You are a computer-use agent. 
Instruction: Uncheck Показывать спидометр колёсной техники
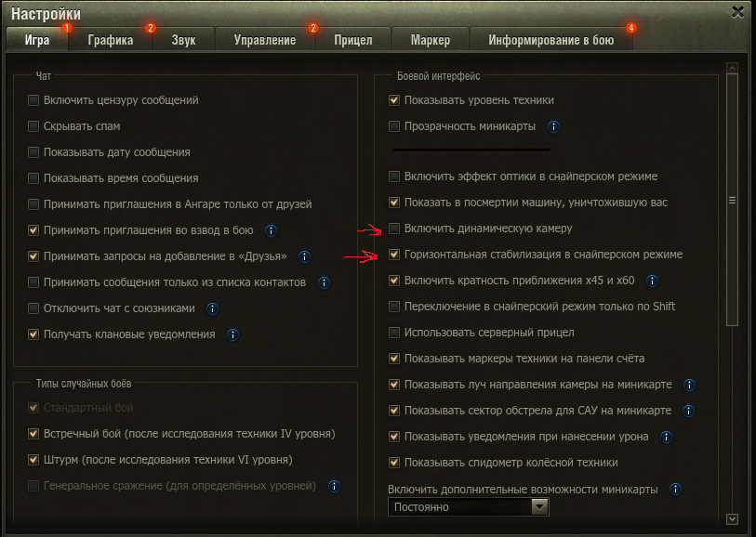[x=394, y=463]
